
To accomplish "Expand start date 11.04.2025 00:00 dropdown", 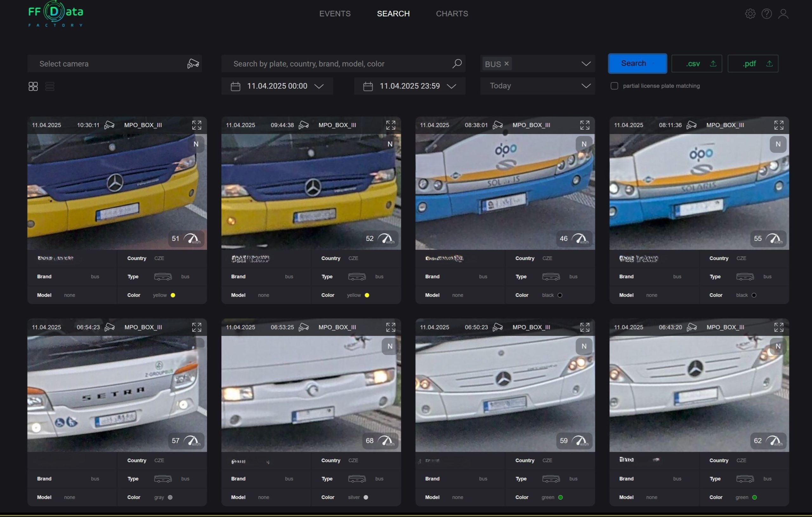I will [319, 86].
